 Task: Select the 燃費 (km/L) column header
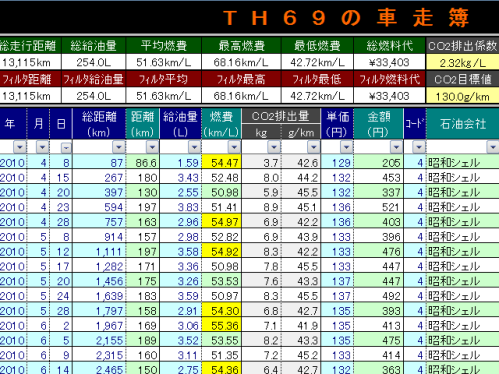tap(221, 124)
